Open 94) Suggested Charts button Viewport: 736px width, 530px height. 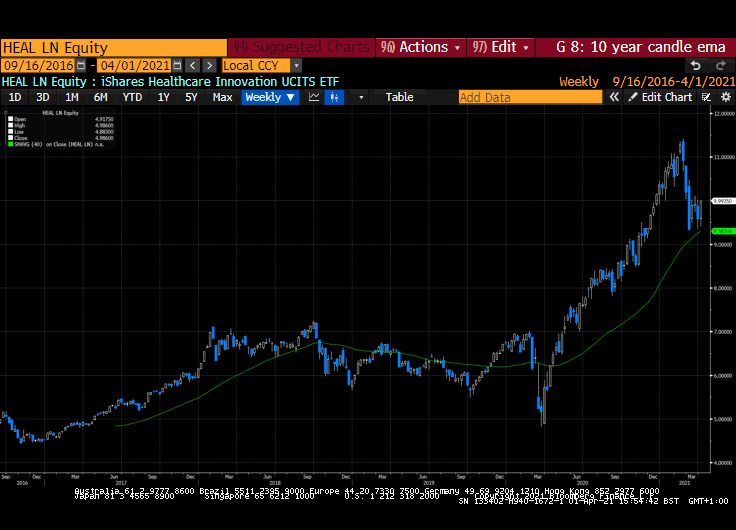(x=302, y=47)
